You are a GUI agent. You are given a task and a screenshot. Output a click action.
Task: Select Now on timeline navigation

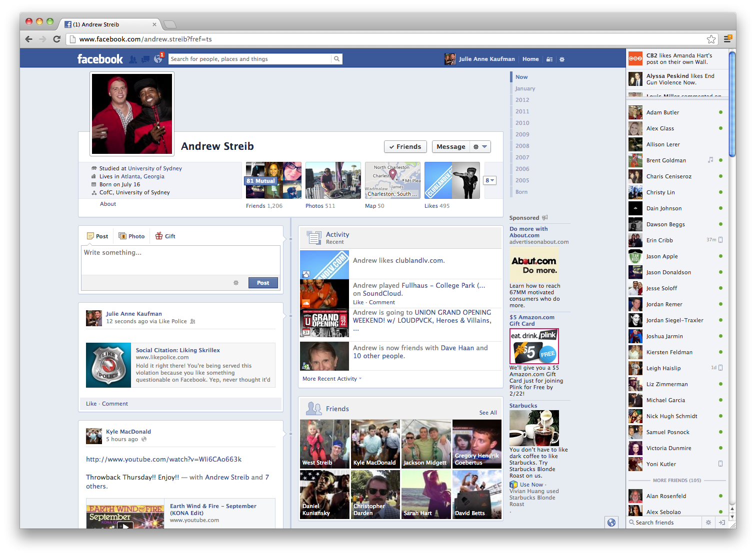point(521,77)
